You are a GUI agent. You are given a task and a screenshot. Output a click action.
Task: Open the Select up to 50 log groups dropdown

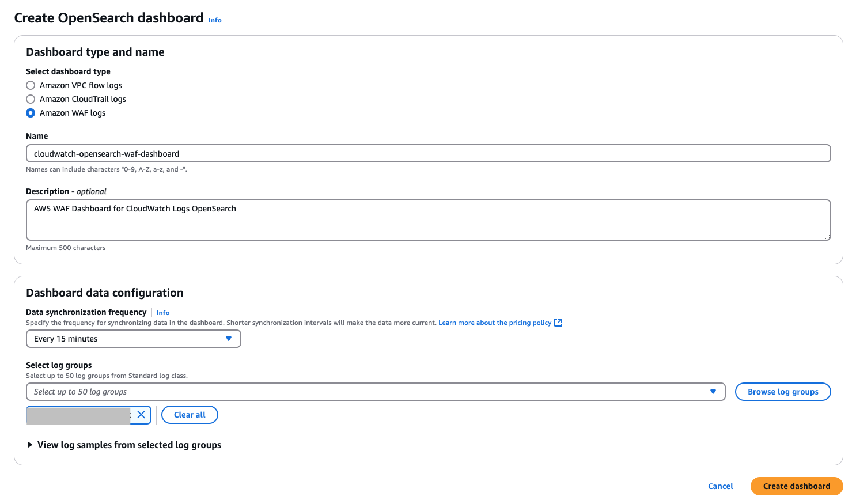click(376, 392)
